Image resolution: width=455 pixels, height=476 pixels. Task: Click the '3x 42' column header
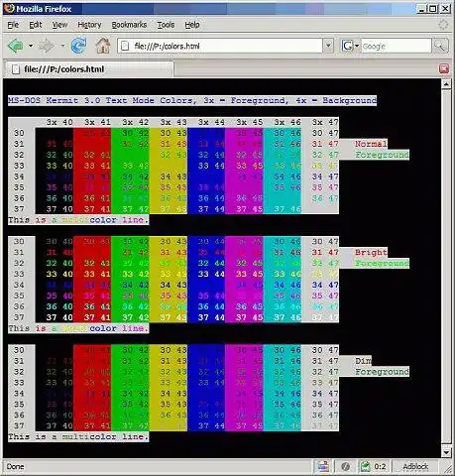136,122
